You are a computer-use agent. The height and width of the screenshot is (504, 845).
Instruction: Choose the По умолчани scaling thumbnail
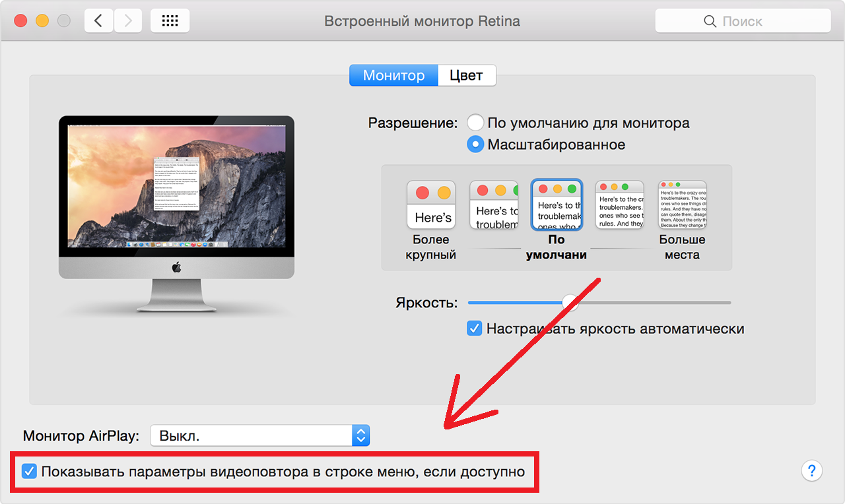(x=557, y=205)
